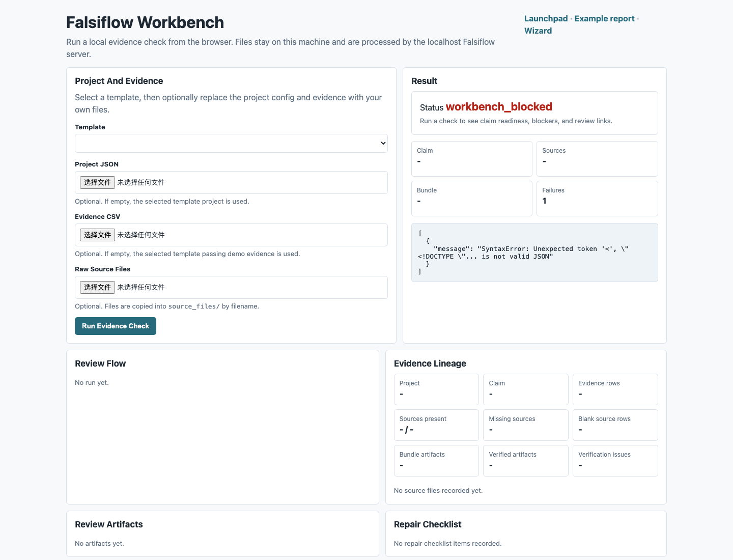The image size is (733, 560).
Task: Choose file for Project JSON
Action: click(x=97, y=182)
